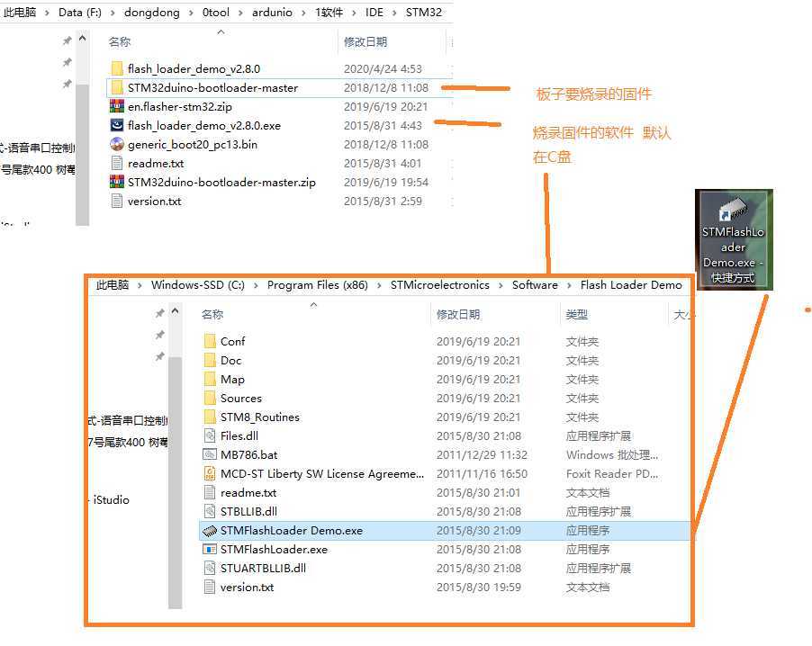Click STM32duino-bootloader-master.zip archive icon
This screenshot has height=646, width=812.
coord(117,183)
